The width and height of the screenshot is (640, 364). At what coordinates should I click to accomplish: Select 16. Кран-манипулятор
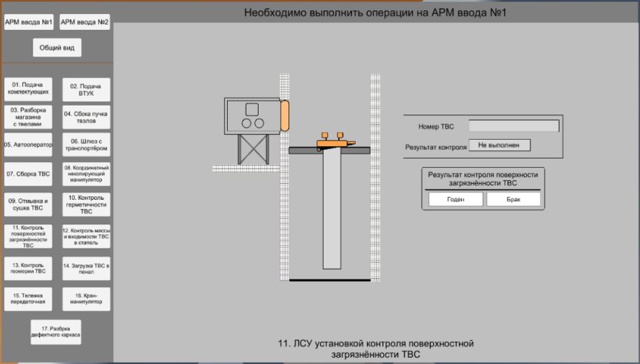[86, 299]
